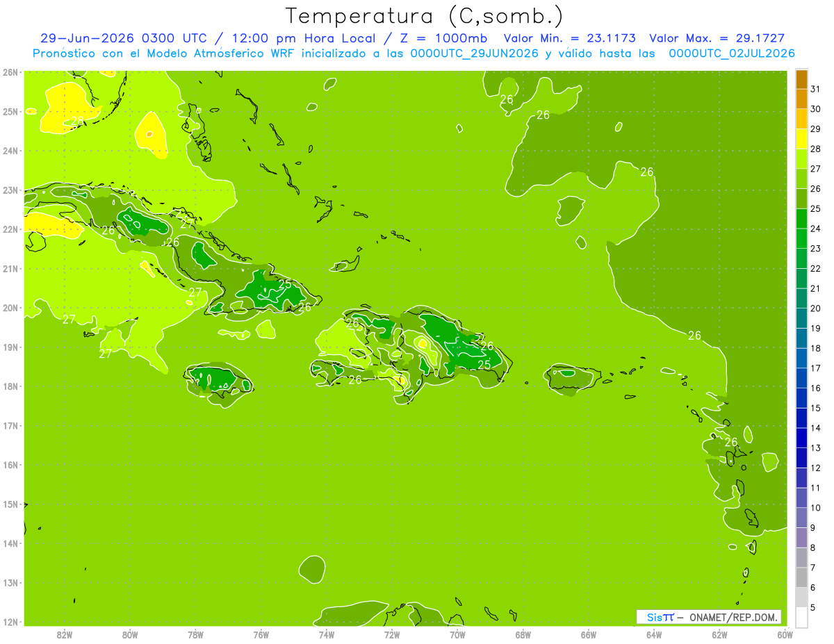Click the legend value "10"
This screenshot has height=644, width=834.
[816, 508]
